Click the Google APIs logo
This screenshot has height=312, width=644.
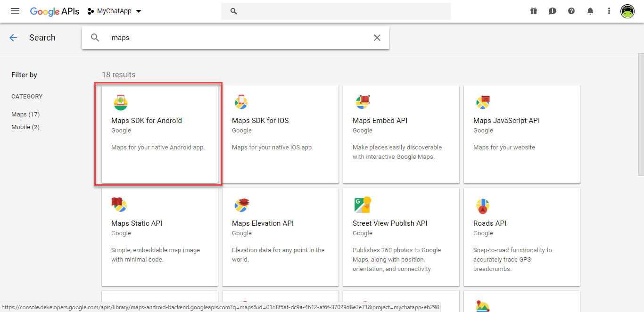point(54,11)
